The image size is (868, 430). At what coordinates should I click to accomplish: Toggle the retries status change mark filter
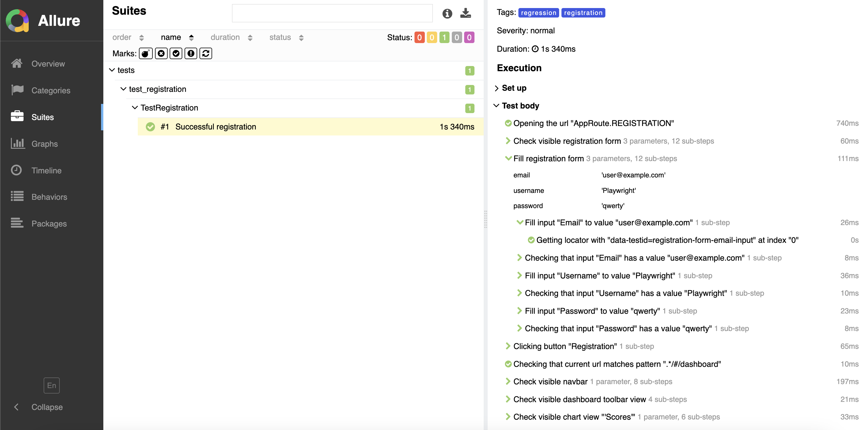coord(206,53)
